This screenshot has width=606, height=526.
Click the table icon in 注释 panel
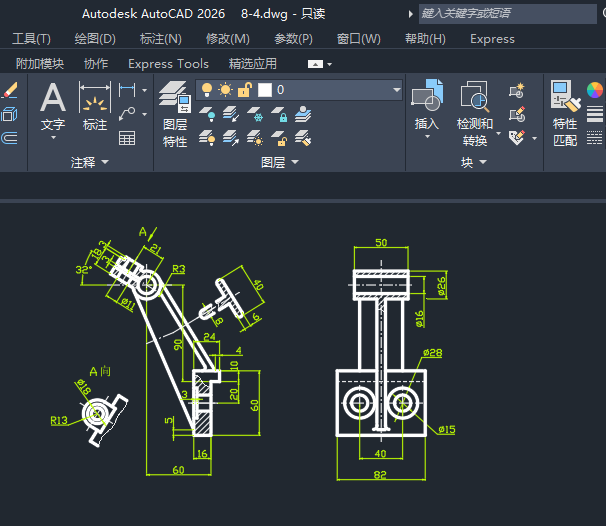pos(127,139)
